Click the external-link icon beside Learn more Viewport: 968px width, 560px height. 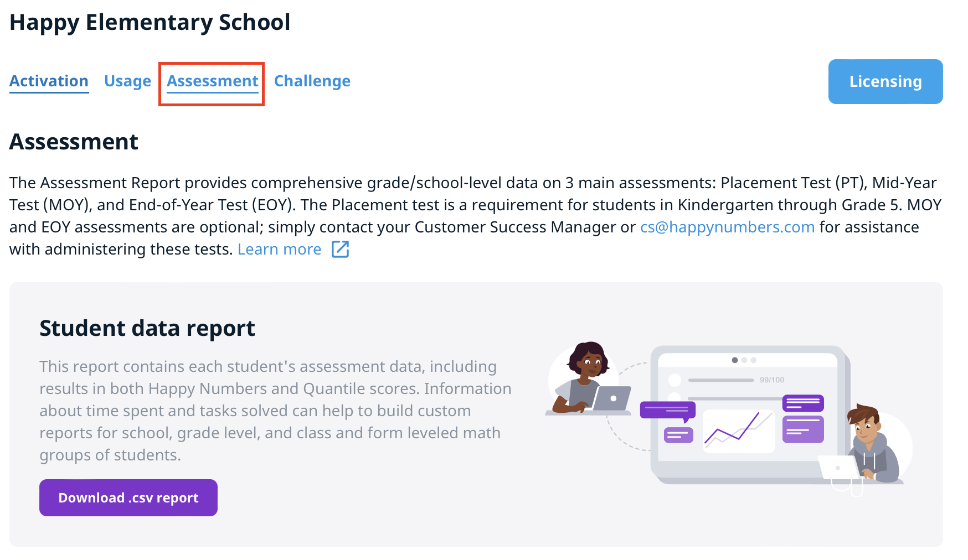tap(340, 250)
